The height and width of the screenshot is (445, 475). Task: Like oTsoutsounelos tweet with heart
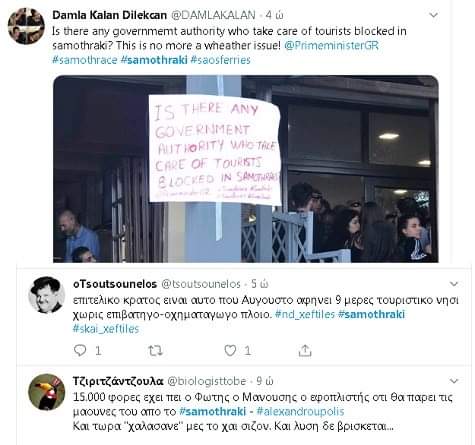click(230, 350)
